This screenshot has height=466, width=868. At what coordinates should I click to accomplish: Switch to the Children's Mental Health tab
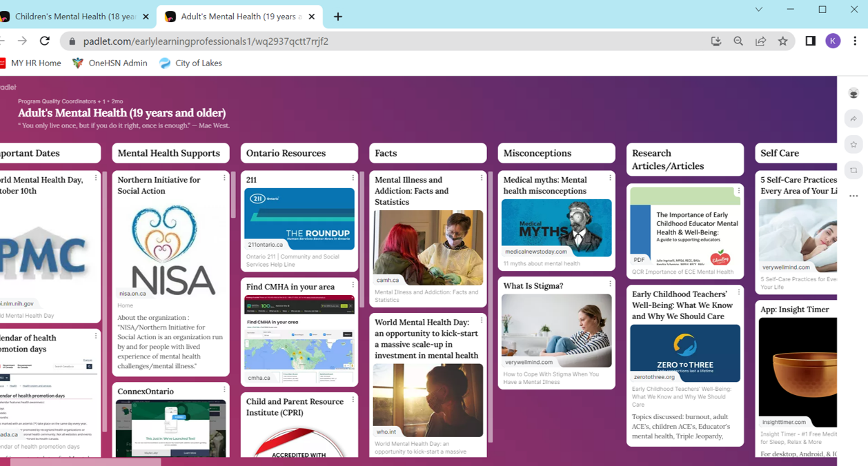point(75,17)
